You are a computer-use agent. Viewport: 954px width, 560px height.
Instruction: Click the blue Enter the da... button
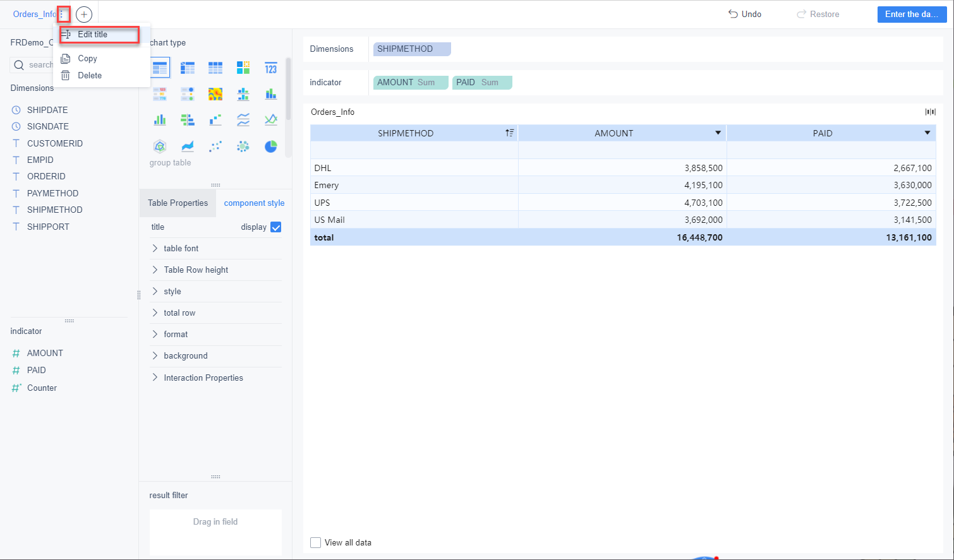pos(912,14)
